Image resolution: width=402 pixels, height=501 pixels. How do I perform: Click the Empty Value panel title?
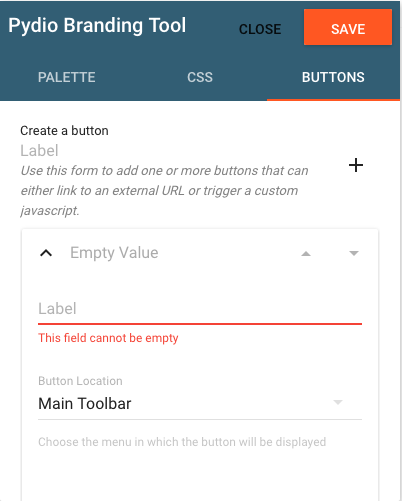114,253
